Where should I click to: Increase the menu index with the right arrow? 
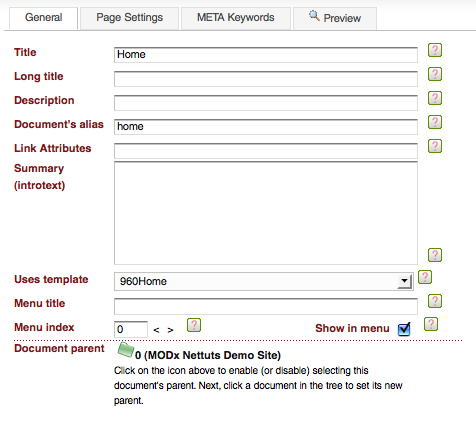[x=170, y=330]
